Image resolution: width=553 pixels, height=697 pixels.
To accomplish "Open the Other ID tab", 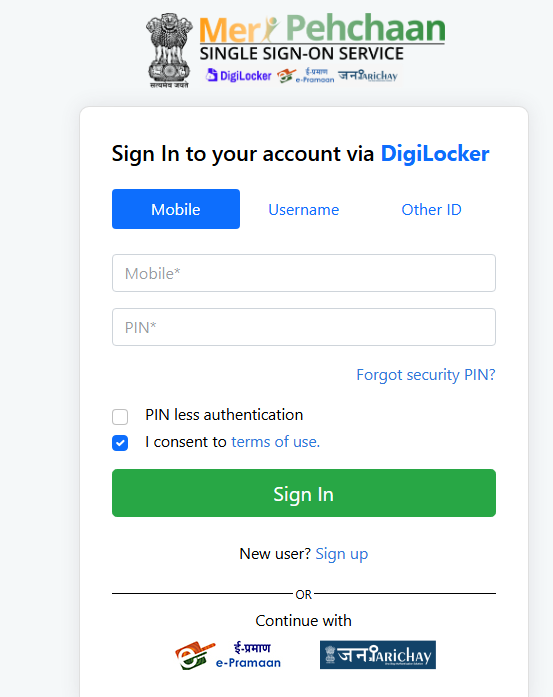I will pos(431,209).
